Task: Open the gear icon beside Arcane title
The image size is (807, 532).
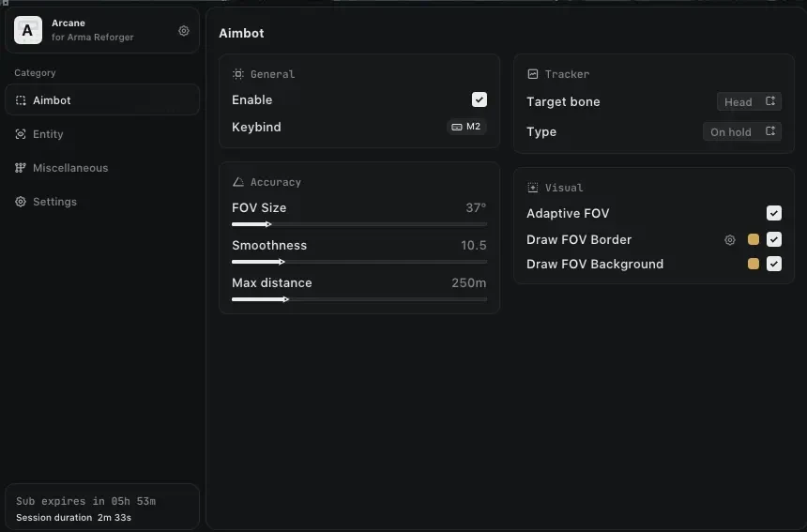Action: click(184, 31)
